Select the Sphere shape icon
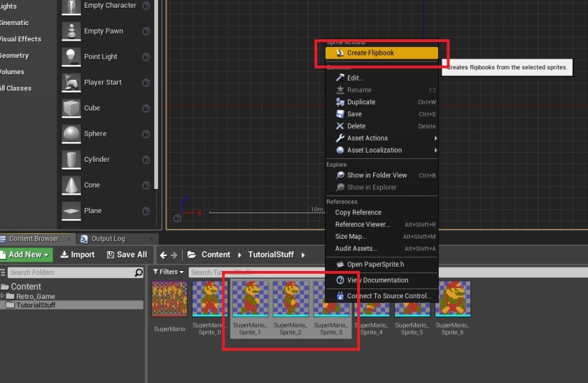588x383 pixels. [71, 134]
